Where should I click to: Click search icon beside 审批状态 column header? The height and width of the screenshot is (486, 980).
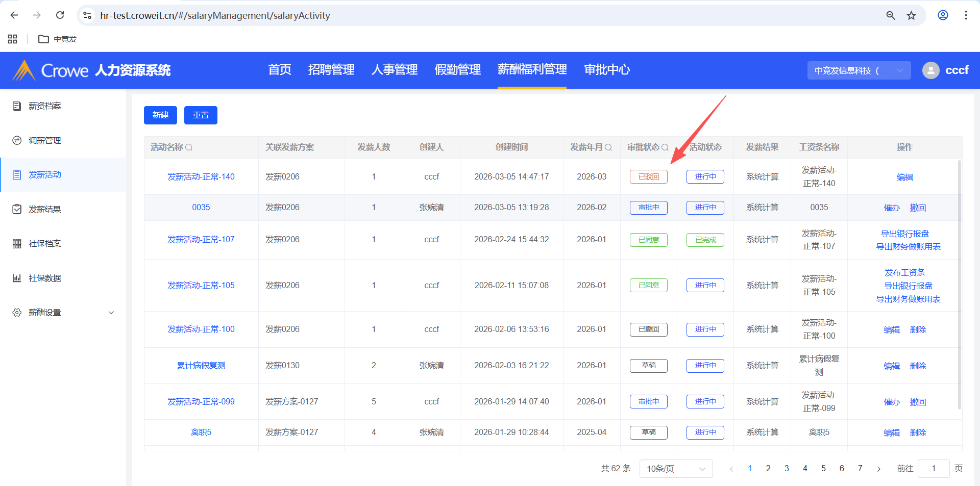click(x=665, y=147)
